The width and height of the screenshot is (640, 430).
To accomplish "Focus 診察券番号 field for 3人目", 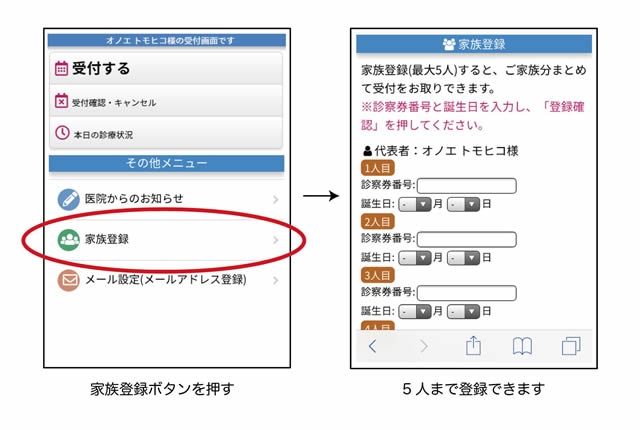I will coord(467,293).
